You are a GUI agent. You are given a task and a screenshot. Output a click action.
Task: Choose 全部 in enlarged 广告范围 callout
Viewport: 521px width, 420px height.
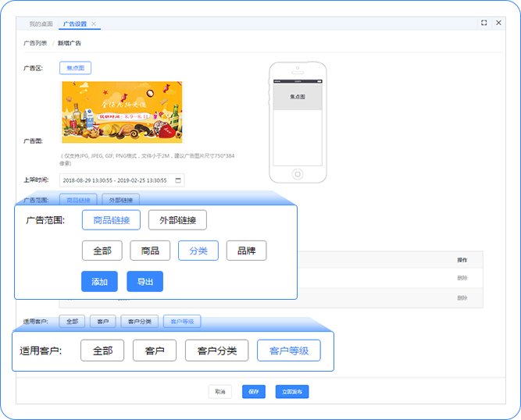click(102, 251)
